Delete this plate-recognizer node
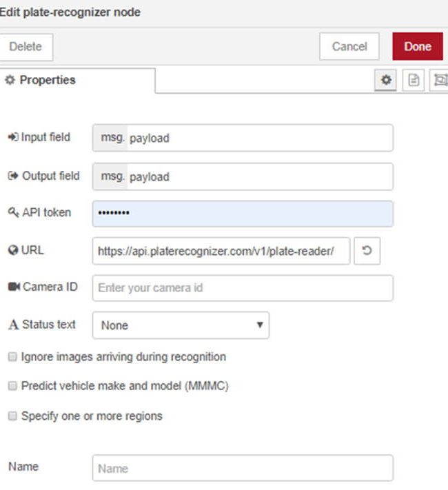The height and width of the screenshot is (490, 448). (26, 47)
